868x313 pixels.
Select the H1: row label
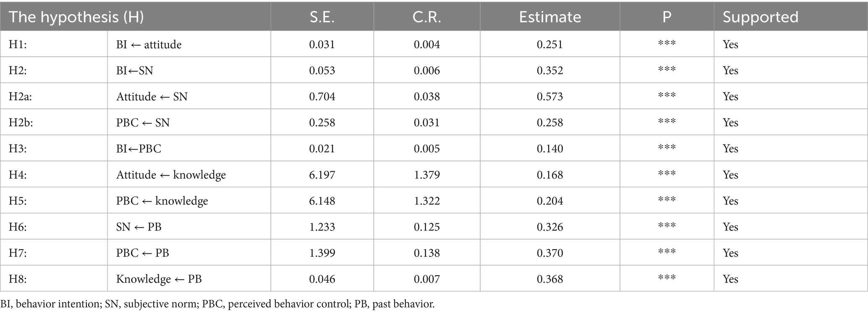click(x=18, y=45)
